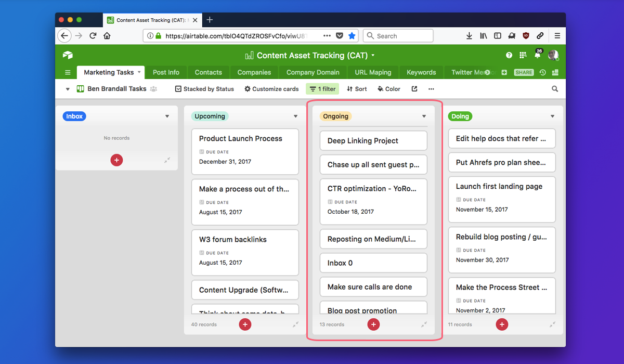
Task: Open page actions ellipsis in address bar
Action: (x=327, y=36)
